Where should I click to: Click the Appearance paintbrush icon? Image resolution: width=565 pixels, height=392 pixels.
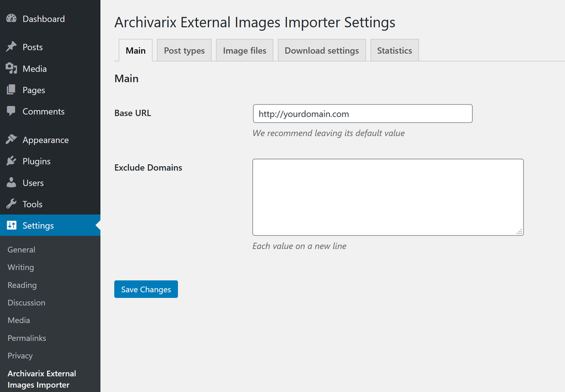click(x=11, y=140)
